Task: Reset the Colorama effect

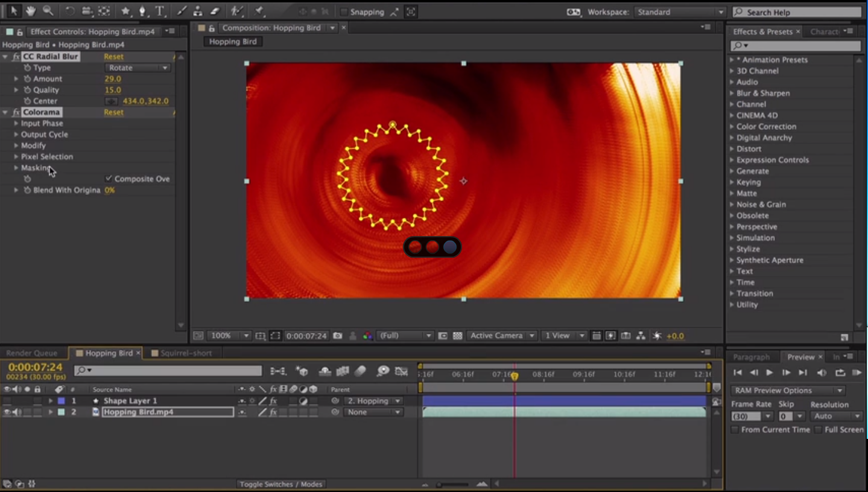Action: coord(113,112)
